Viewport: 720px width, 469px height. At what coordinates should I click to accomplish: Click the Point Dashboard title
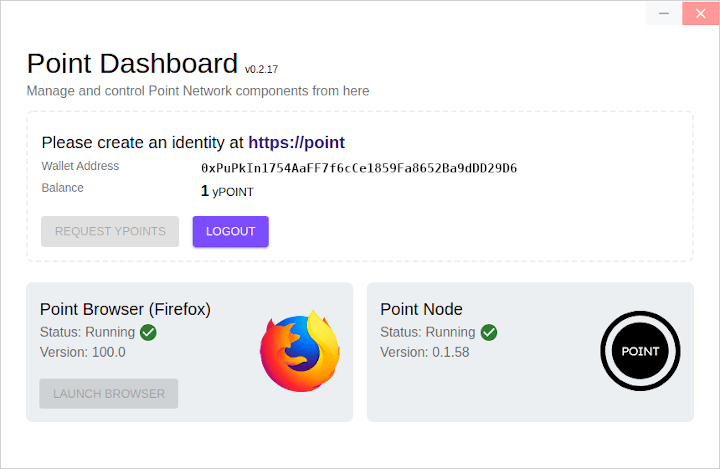(x=132, y=64)
